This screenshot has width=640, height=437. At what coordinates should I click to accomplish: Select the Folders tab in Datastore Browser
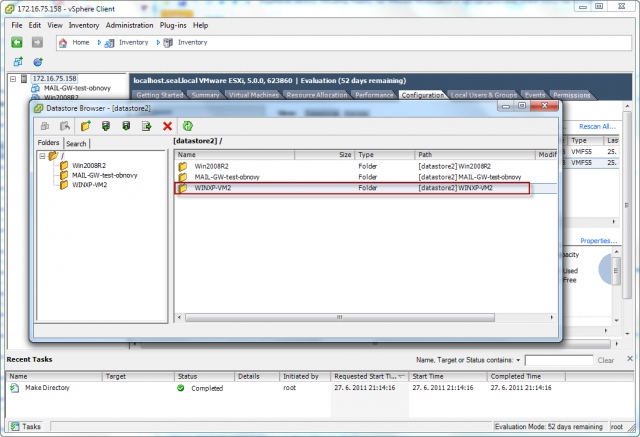click(x=49, y=142)
